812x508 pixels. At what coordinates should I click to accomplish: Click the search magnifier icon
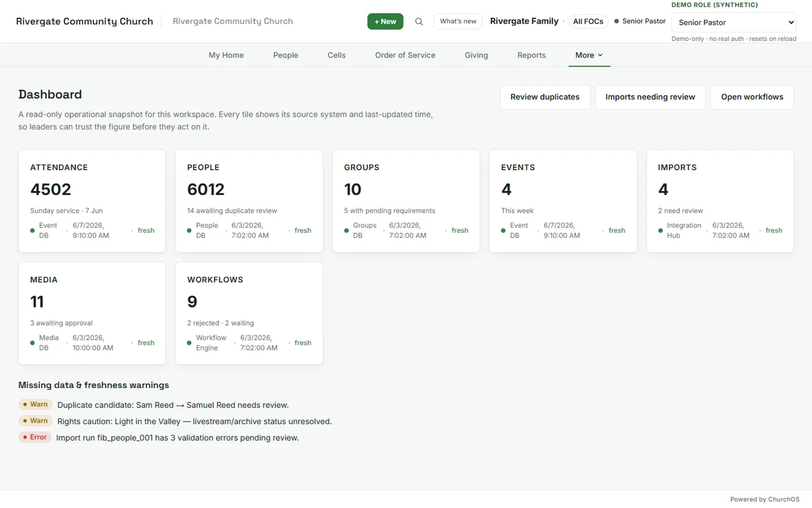point(419,21)
